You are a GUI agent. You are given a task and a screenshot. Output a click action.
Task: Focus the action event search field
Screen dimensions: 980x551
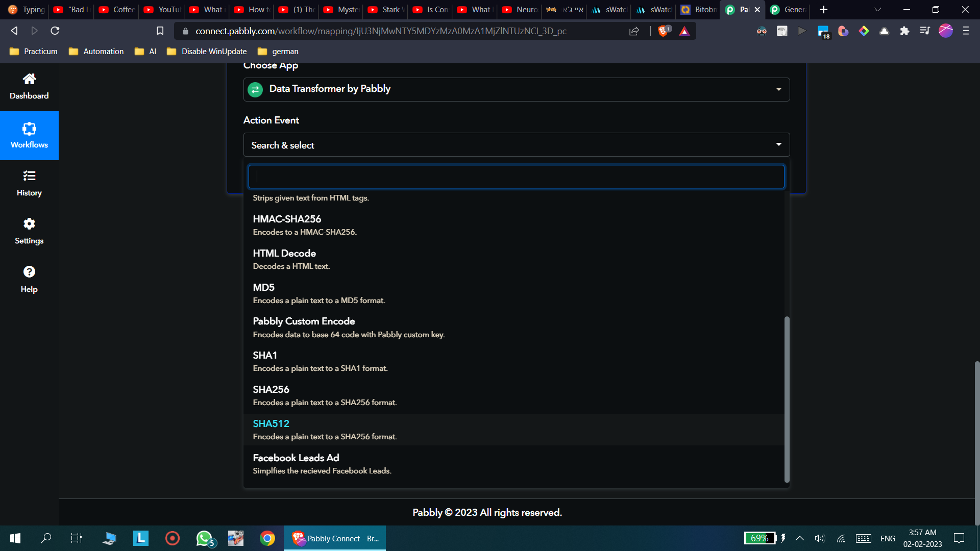pyautogui.click(x=516, y=177)
